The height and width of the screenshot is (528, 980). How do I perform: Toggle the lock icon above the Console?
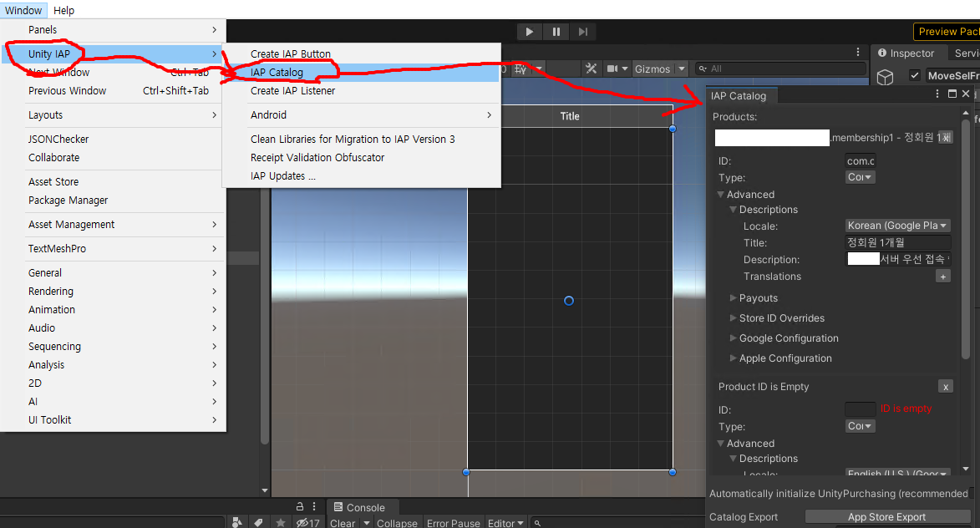coord(300,507)
